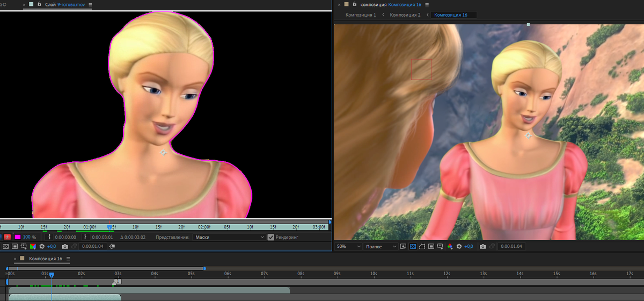Select the Слой 9-готово.mov tab
The width and height of the screenshot is (644, 301).
click(65, 5)
